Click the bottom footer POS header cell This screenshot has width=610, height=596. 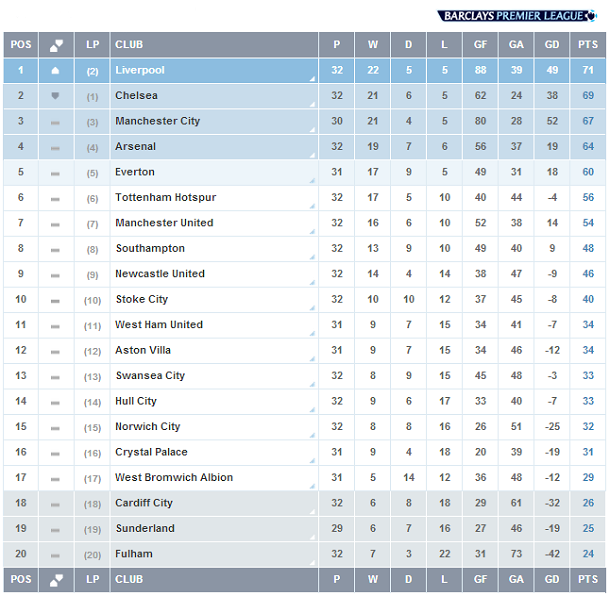[21, 580]
